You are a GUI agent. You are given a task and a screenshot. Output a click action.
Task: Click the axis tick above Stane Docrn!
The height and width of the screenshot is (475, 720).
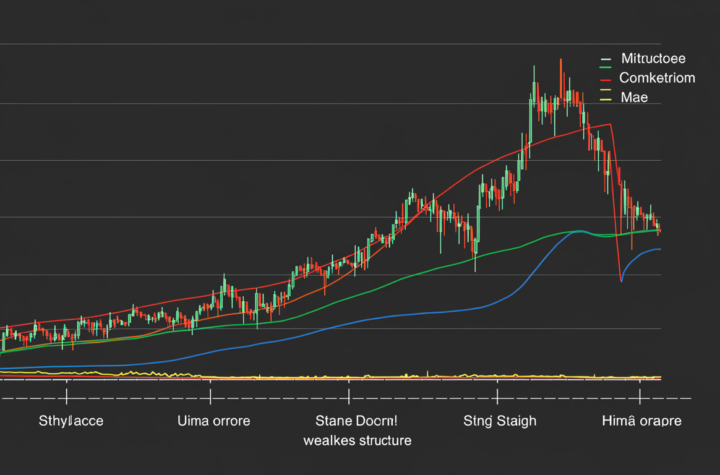348,397
